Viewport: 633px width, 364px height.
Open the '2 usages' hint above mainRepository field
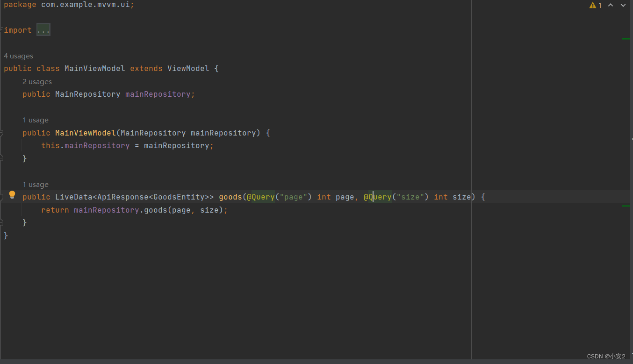37,81
